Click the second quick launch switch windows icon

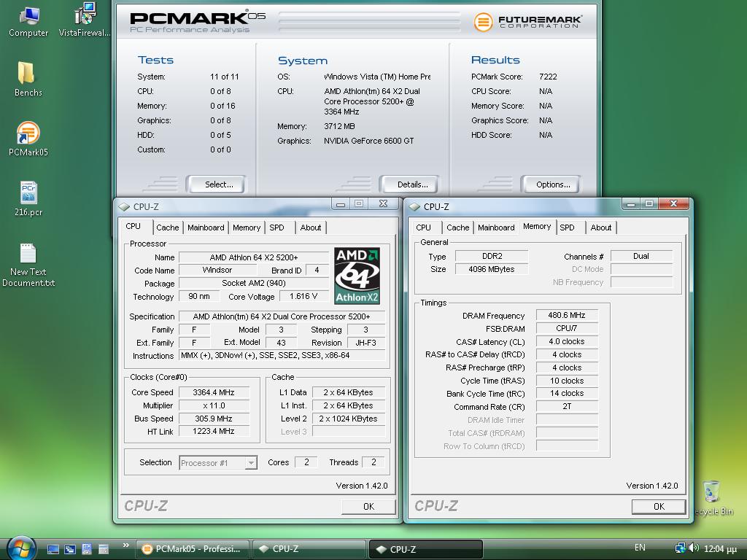pos(69,549)
